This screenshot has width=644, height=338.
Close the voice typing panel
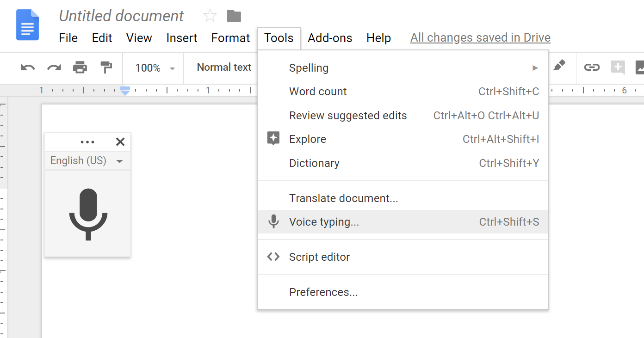[x=120, y=142]
